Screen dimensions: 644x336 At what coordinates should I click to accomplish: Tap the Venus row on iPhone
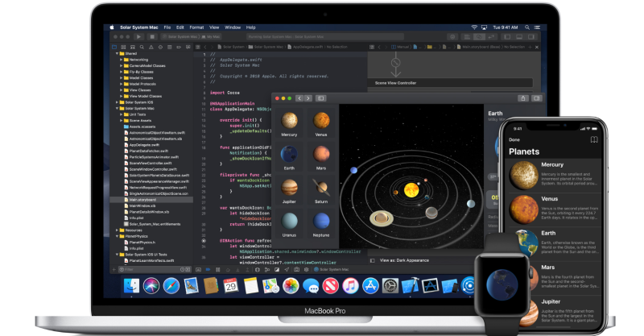[x=555, y=209]
